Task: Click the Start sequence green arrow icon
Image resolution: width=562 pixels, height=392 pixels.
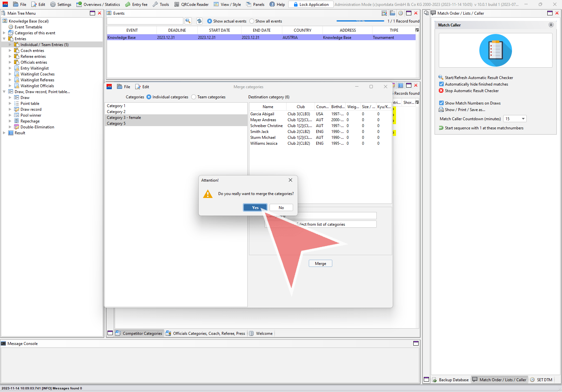Action: pyautogui.click(x=441, y=128)
